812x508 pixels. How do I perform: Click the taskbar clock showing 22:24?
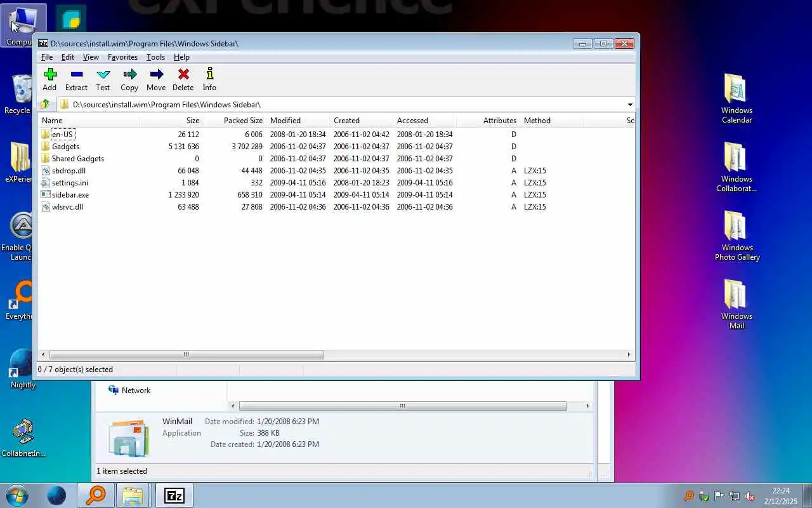click(x=780, y=496)
